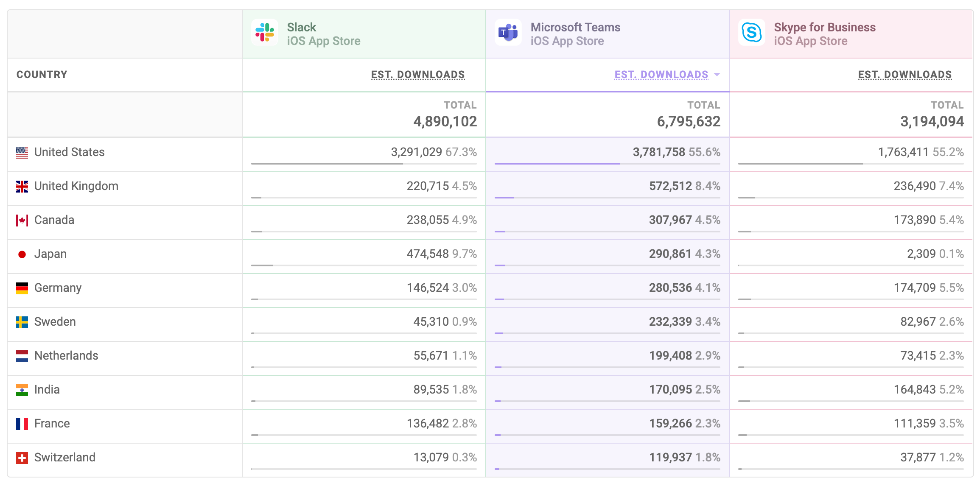This screenshot has height=486, width=980.
Task: Click the Skype United States share bar
Action: point(851,164)
